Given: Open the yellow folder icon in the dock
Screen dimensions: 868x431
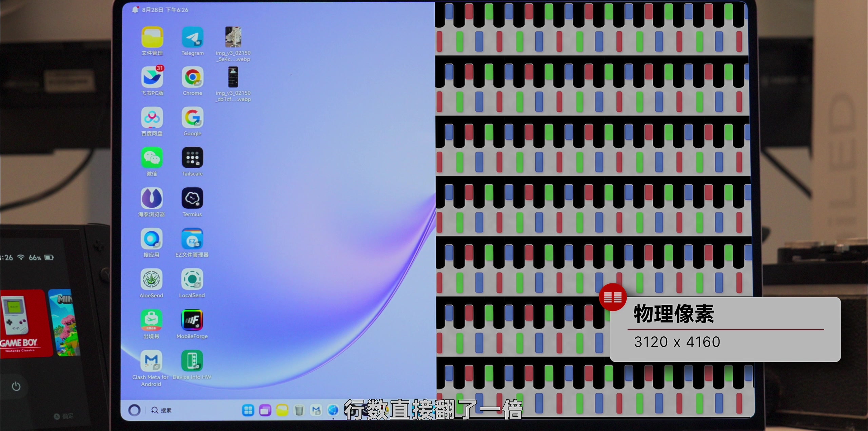Looking at the screenshot, I should pos(282,410).
